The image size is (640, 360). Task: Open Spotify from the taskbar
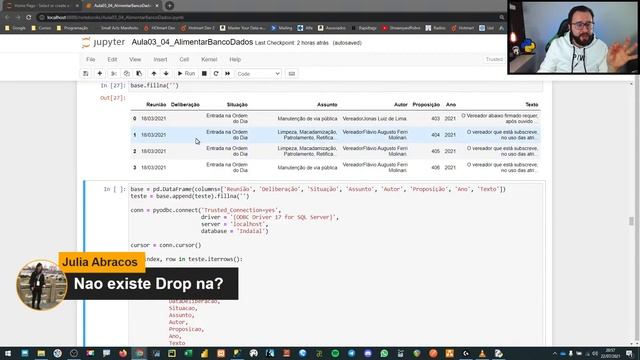(x=335, y=353)
